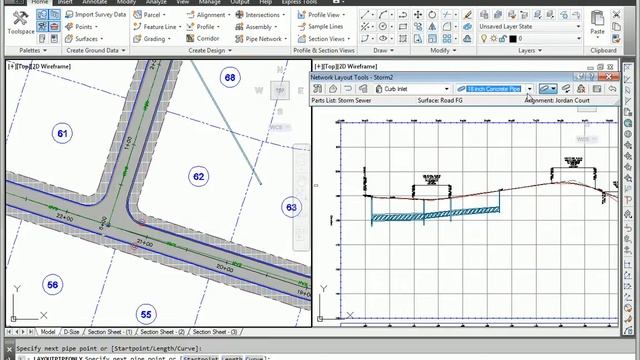Open the Parcel dropdown
Image resolution: width=640 pixels, height=360 pixels.
tap(149, 15)
